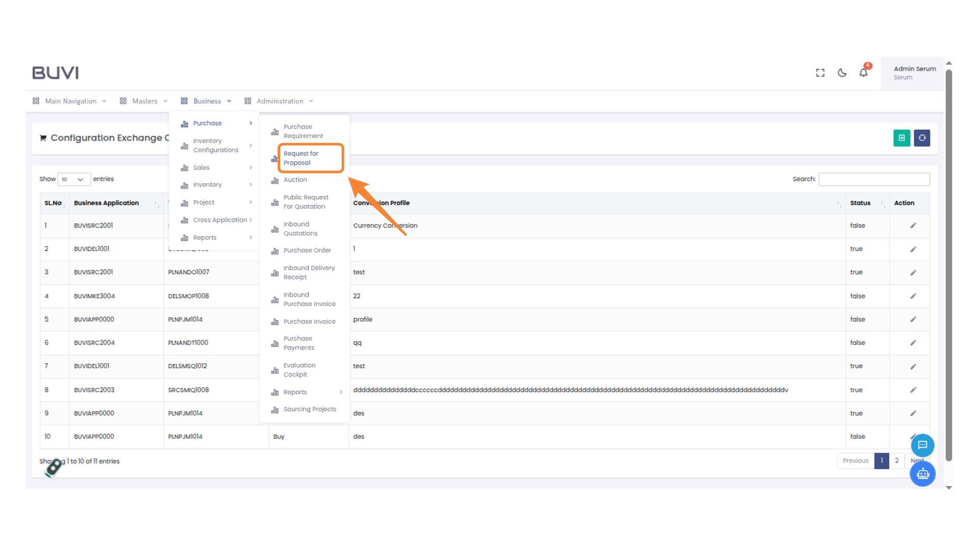Click the table Search input field
This screenshot has height=551, width=980.
tap(874, 179)
